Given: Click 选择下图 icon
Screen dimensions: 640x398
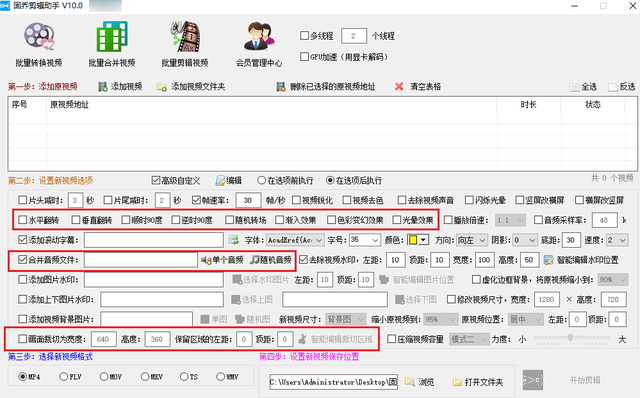Looking at the screenshot, I should [400, 300].
